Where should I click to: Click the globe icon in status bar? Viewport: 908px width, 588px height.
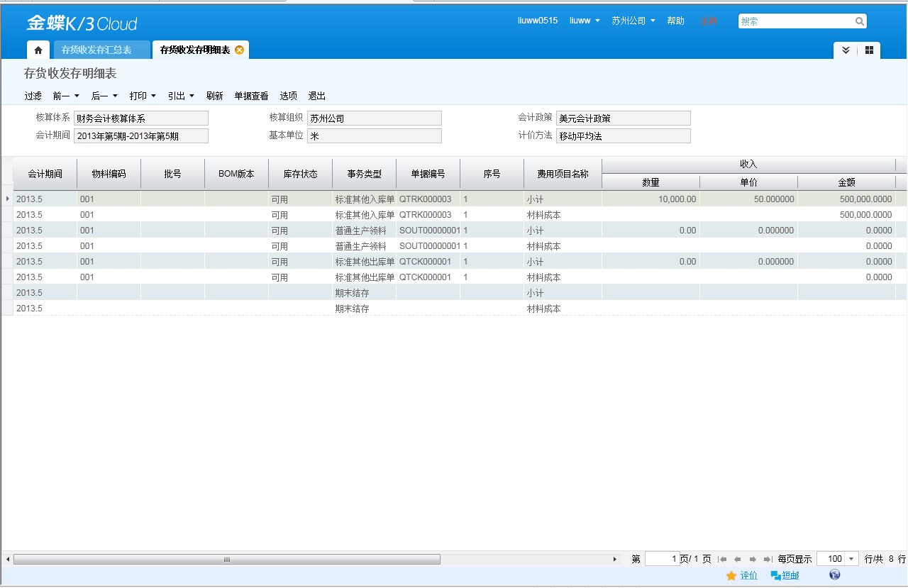pyautogui.click(x=834, y=575)
